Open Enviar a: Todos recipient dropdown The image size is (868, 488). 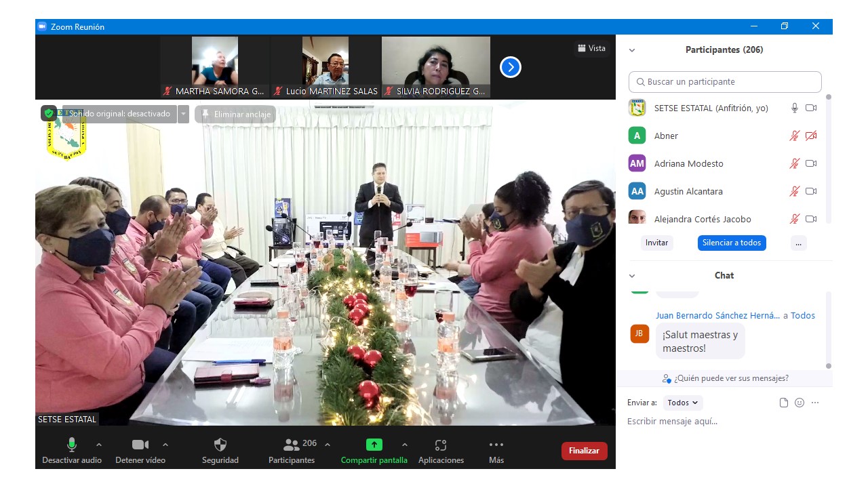click(683, 403)
